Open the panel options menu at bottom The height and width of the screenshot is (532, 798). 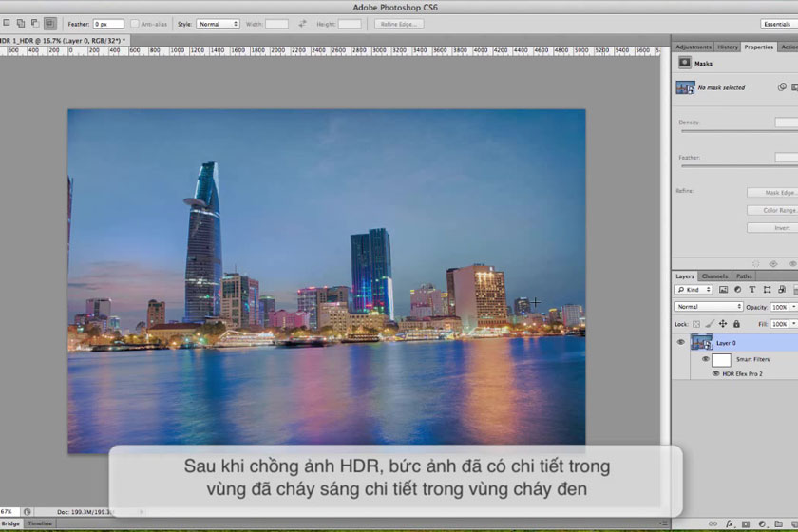pos(663,523)
